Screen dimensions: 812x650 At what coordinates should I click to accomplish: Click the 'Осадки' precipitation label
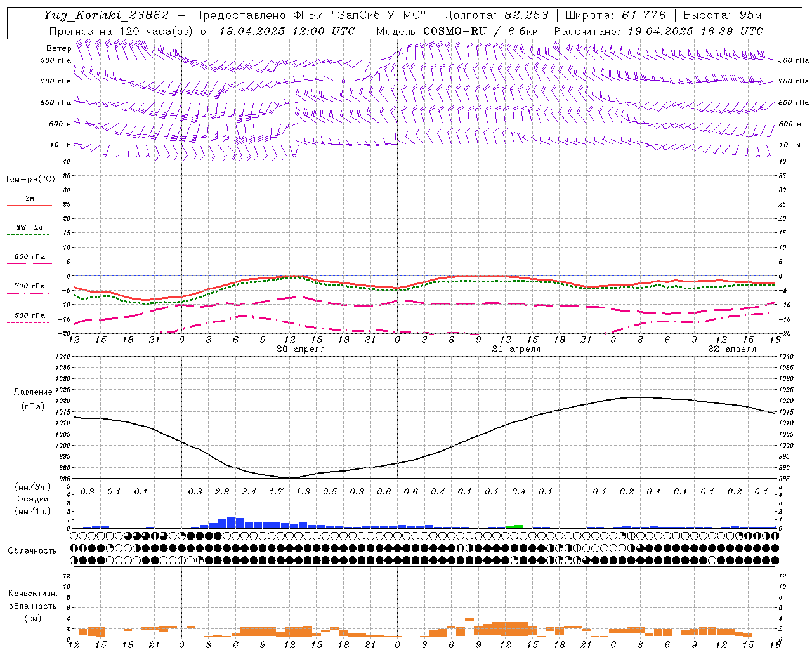tap(32, 499)
